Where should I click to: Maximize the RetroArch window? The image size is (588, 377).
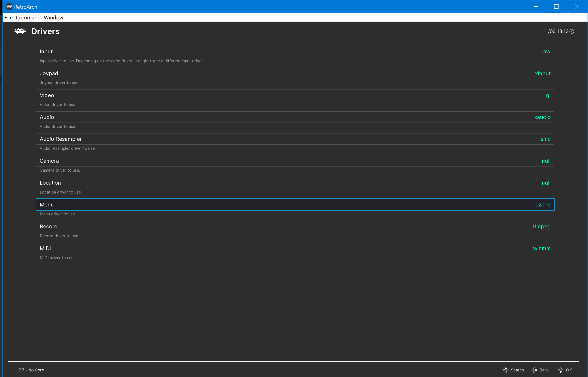coord(557,7)
